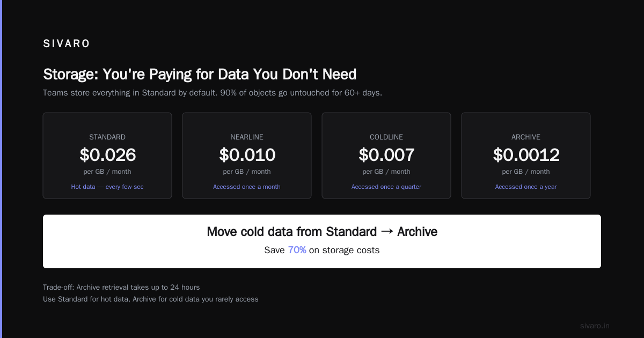Image resolution: width=644 pixels, height=338 pixels.
Task: Click 'Accessed once a quarter' label
Action: [386, 187]
